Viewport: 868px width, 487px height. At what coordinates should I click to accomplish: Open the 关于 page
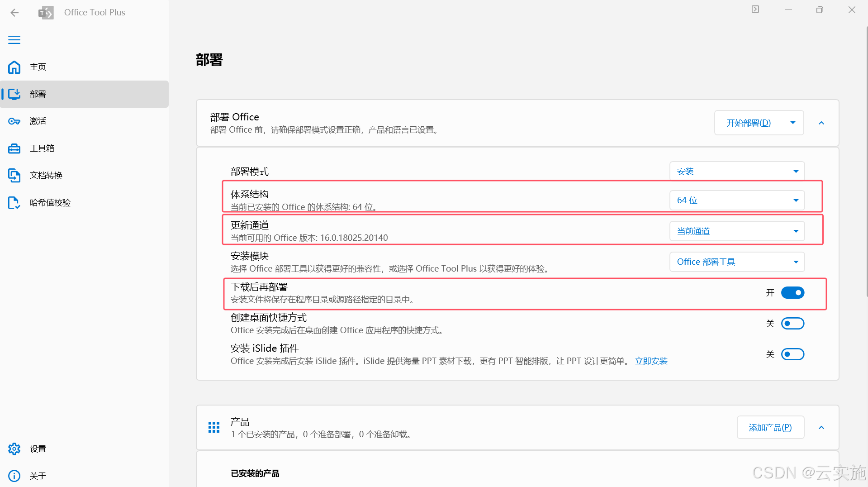84,476
